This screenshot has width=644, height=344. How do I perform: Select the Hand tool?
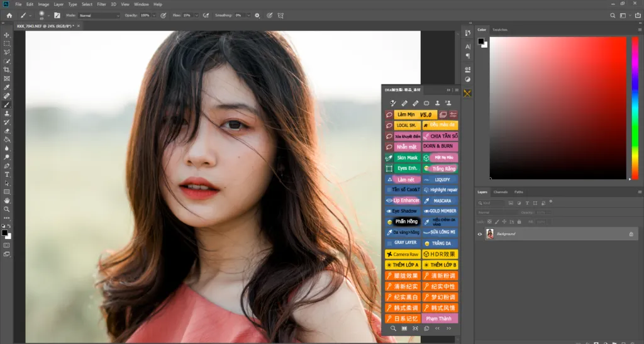[x=7, y=201]
